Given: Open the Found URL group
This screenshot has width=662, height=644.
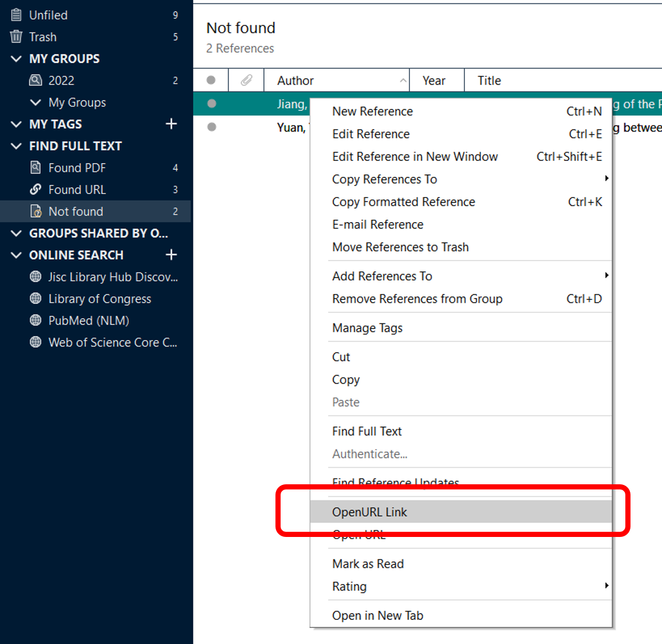Looking at the screenshot, I should point(95,190).
